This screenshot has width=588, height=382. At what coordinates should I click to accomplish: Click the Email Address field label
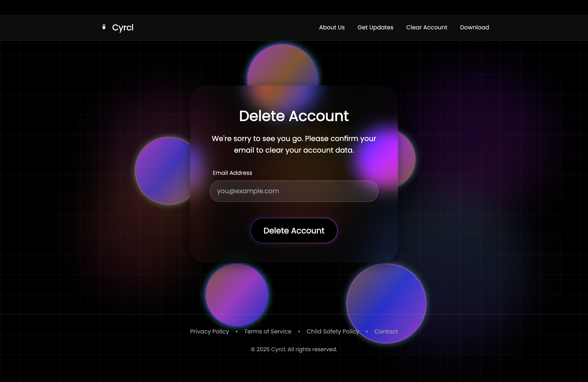[x=232, y=173]
